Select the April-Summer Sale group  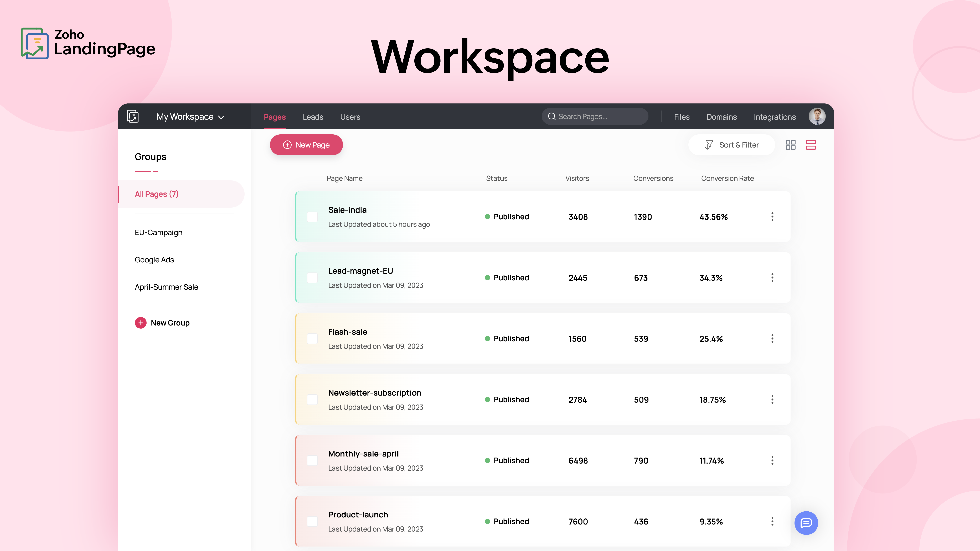[x=167, y=287]
